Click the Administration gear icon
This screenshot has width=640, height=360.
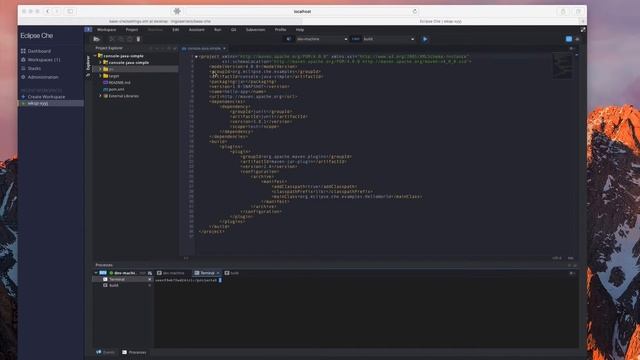coord(23,77)
